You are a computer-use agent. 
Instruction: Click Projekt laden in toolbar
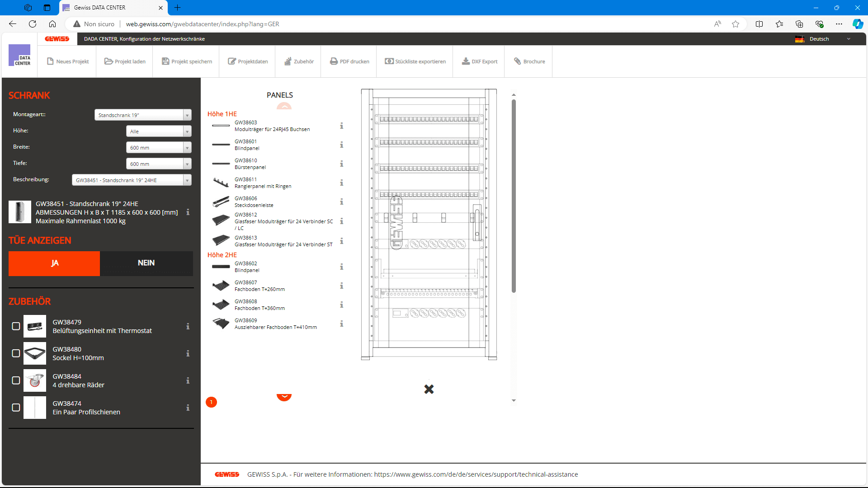(x=125, y=61)
